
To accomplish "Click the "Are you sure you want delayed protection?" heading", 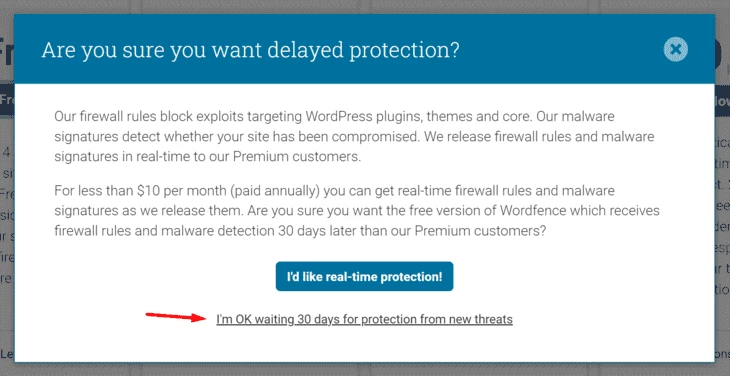I will click(x=250, y=50).
